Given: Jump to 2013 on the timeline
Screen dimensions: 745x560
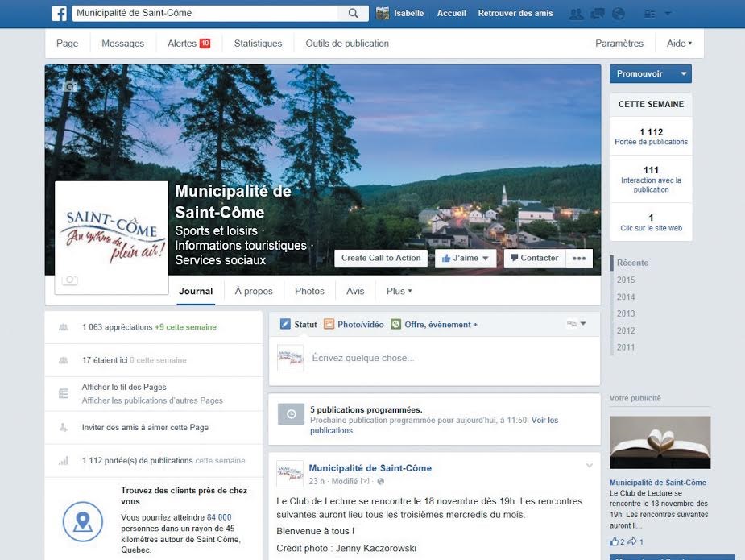Looking at the screenshot, I should click(626, 313).
